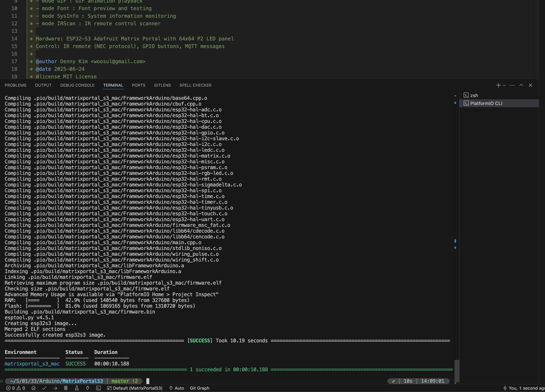Add a new terminal with plus icon
Screen dimensions: 545x392
[498, 85]
